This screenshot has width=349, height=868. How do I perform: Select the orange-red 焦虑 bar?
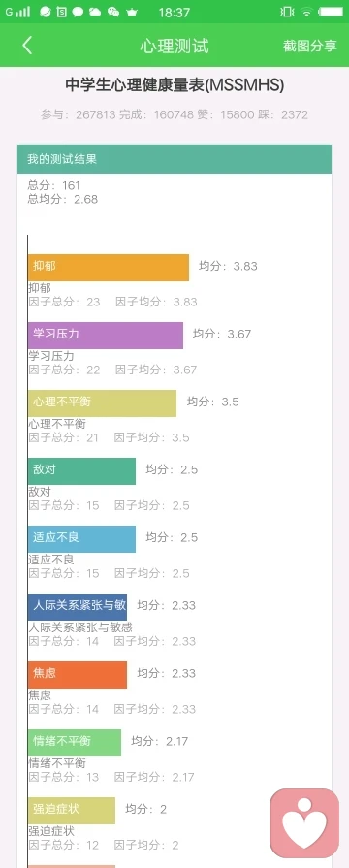tap(78, 675)
